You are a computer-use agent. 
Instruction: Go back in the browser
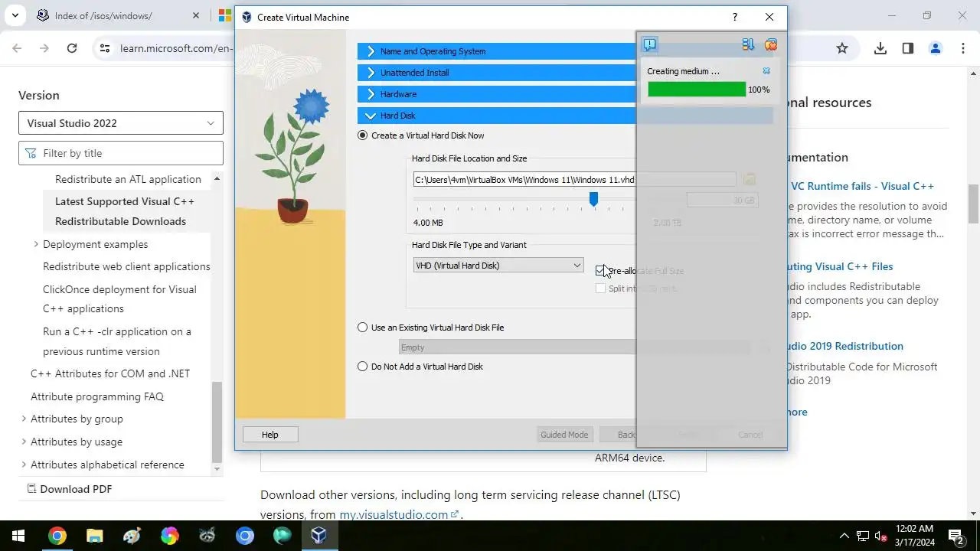[x=17, y=48]
